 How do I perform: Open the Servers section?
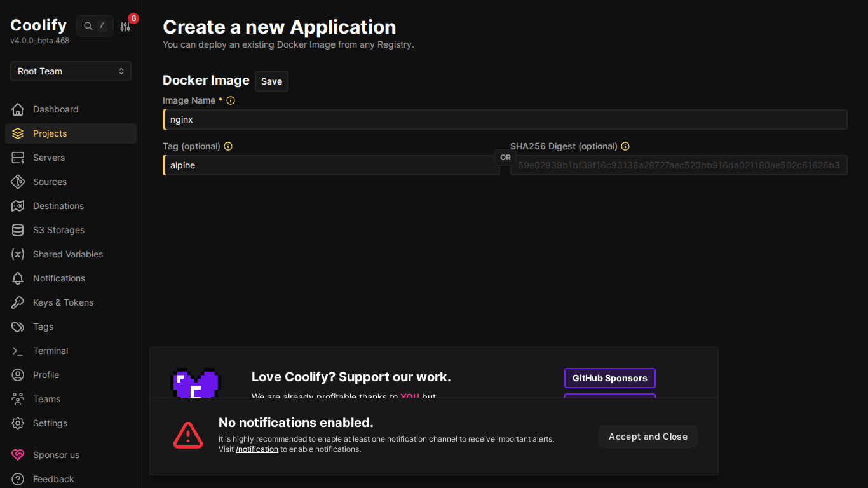point(50,157)
